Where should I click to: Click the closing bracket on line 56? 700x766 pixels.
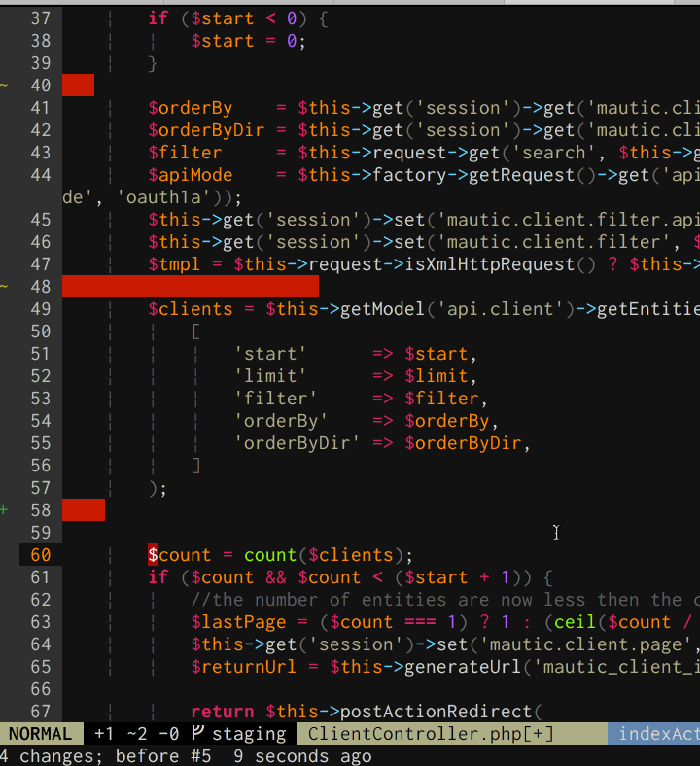tap(195, 466)
